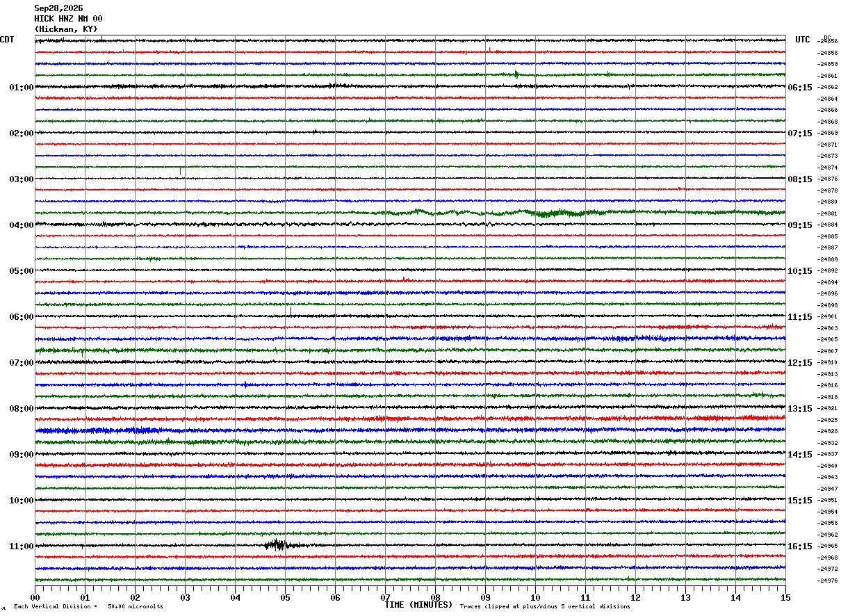Viewport: 841px width, 616px height.
Task: Click the TIME (MINUTES) axis label
Action: pos(418,605)
